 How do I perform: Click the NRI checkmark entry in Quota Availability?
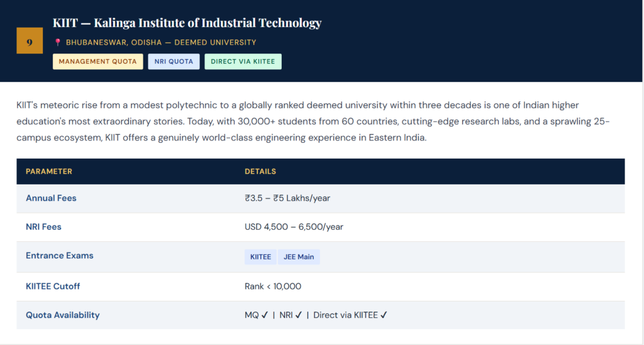291,315
